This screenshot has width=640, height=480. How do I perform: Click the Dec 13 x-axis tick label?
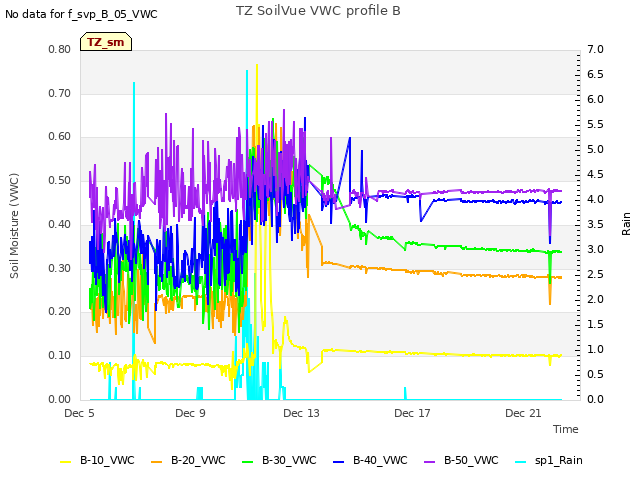click(x=301, y=413)
